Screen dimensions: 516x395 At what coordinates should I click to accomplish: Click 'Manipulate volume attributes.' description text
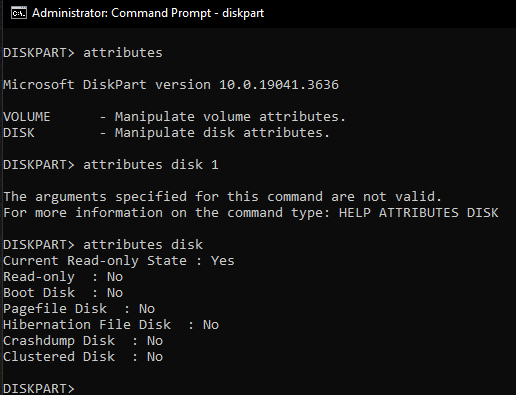coord(231,117)
